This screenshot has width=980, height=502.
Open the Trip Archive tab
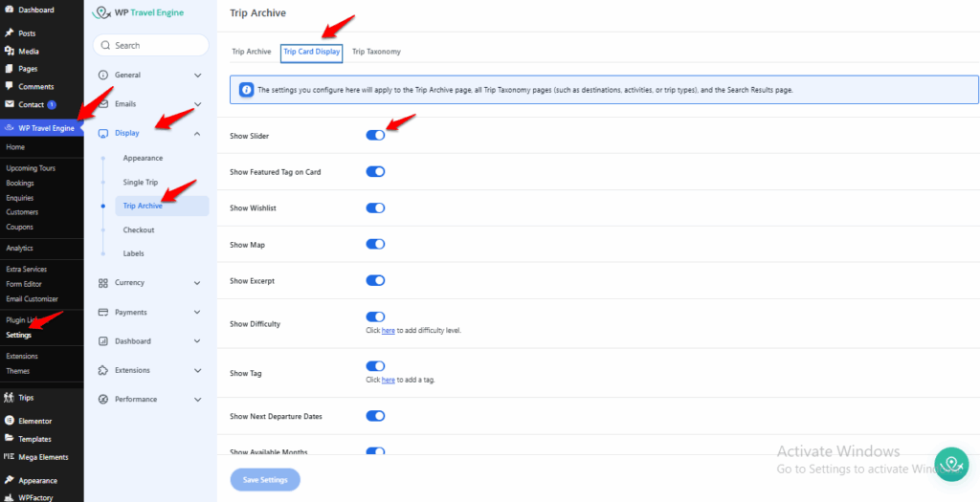(x=252, y=52)
